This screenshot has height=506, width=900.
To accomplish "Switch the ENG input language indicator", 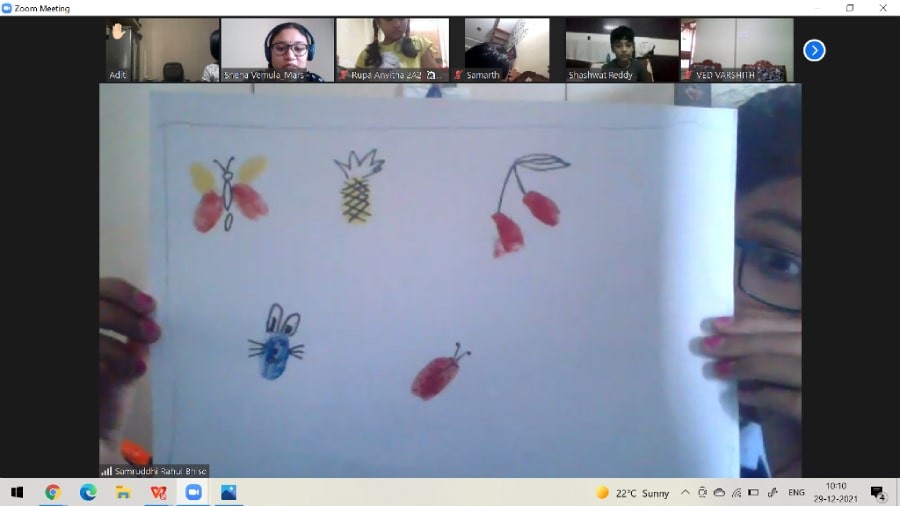I will (796, 492).
